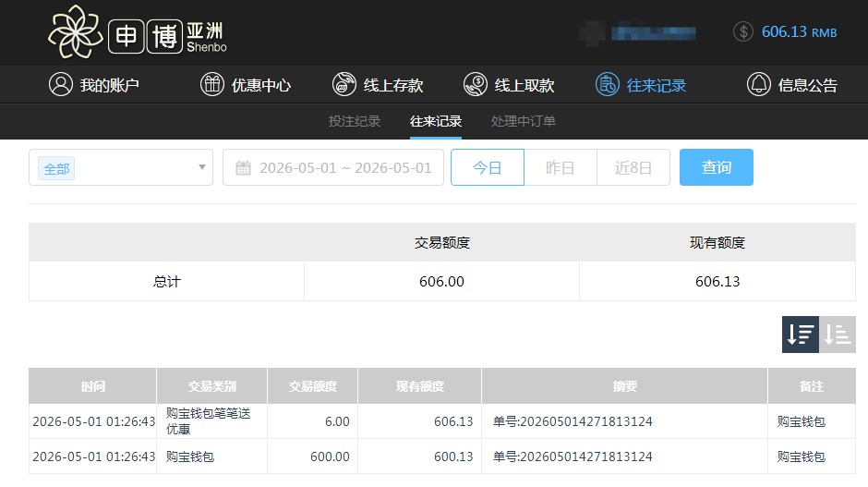Click the timestamp in the 600.00 row
Screen dimensions: 868x487
pos(93,457)
